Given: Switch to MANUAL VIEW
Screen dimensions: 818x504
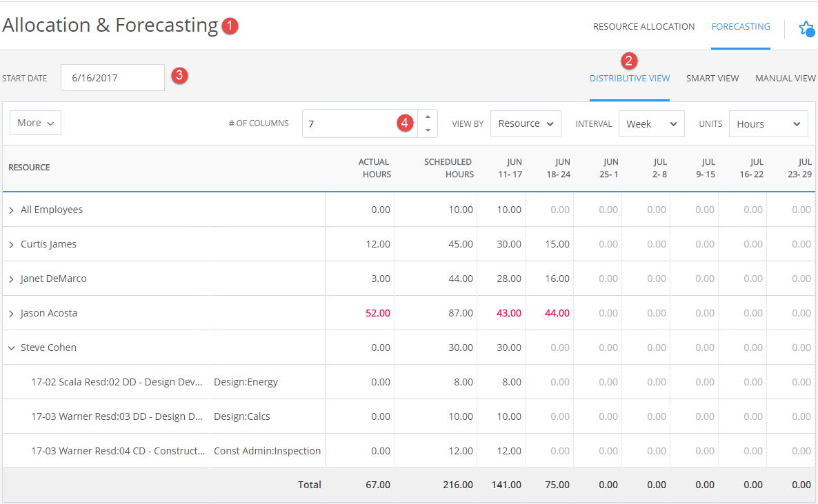Looking at the screenshot, I should tap(785, 78).
